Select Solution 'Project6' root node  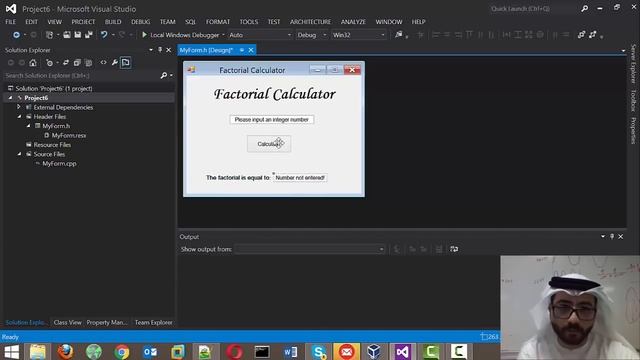pyautogui.click(x=53, y=88)
